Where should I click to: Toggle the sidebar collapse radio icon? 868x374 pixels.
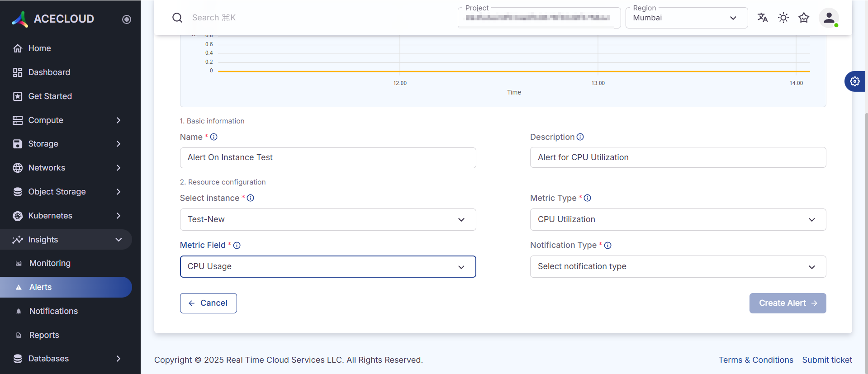pos(127,19)
